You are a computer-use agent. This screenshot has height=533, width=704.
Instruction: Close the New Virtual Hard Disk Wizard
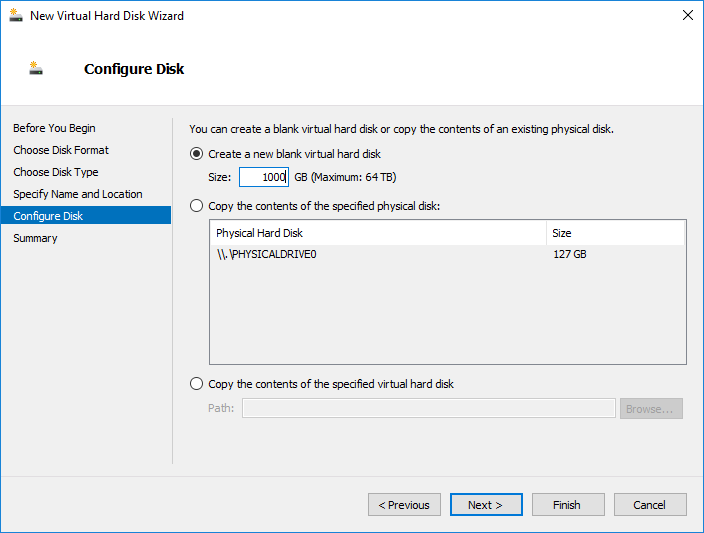pyautogui.click(x=687, y=15)
